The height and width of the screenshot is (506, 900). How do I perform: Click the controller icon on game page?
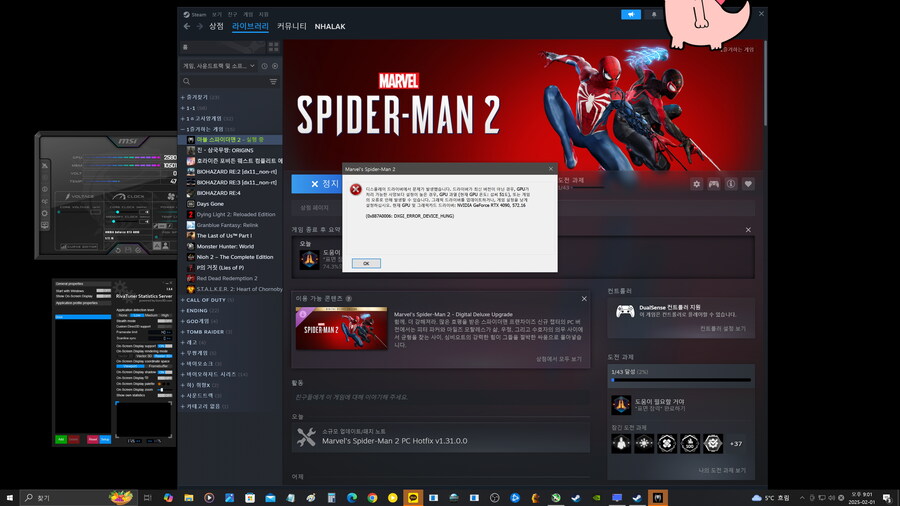point(714,184)
